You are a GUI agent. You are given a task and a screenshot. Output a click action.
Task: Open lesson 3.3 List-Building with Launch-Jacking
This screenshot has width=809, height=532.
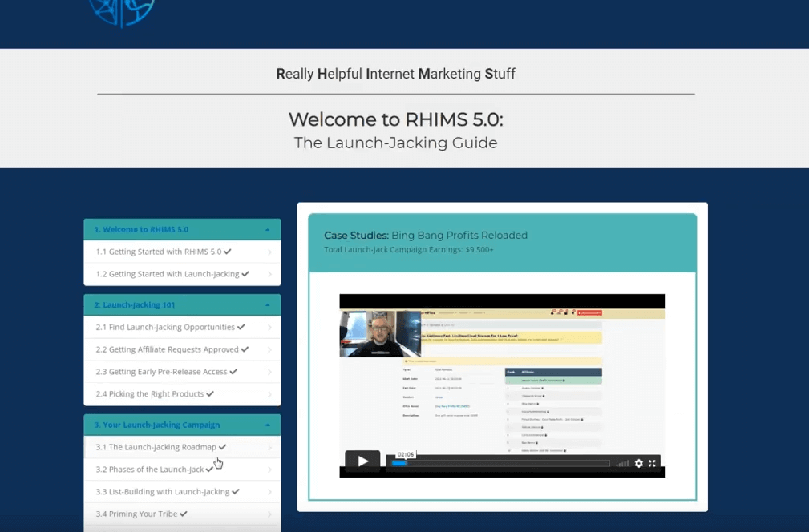click(182, 491)
